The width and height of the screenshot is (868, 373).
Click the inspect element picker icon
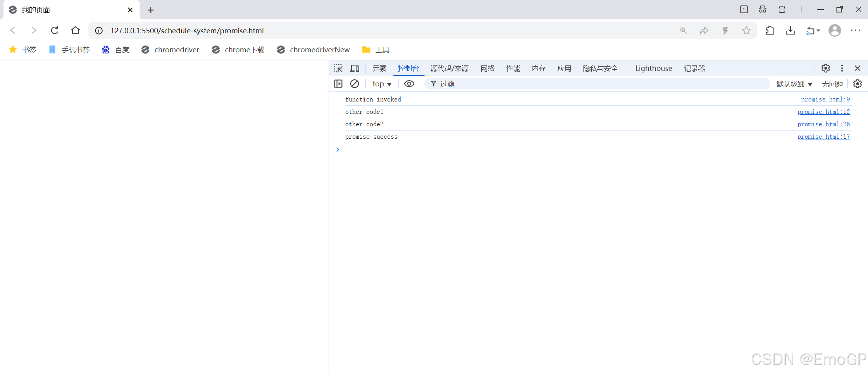[338, 69]
